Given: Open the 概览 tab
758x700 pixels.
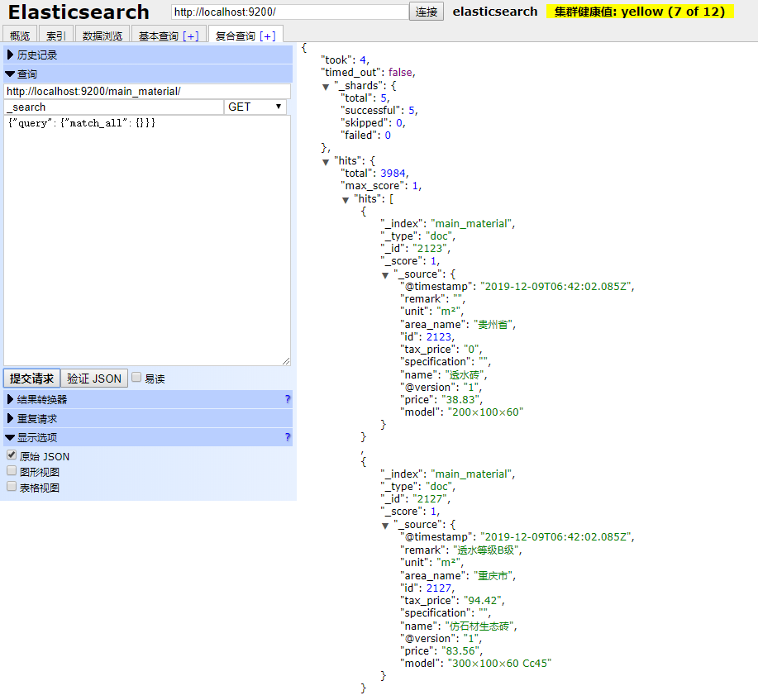Looking at the screenshot, I should [x=20, y=36].
